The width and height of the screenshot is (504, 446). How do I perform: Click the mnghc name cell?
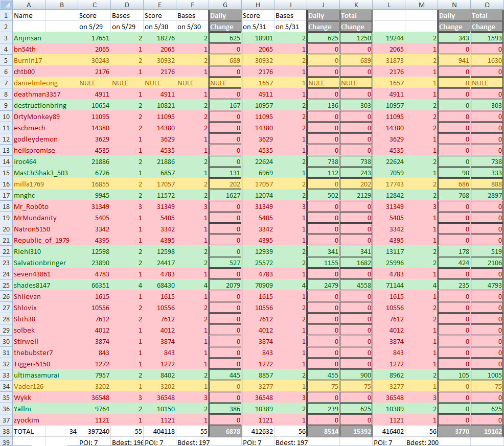point(29,195)
